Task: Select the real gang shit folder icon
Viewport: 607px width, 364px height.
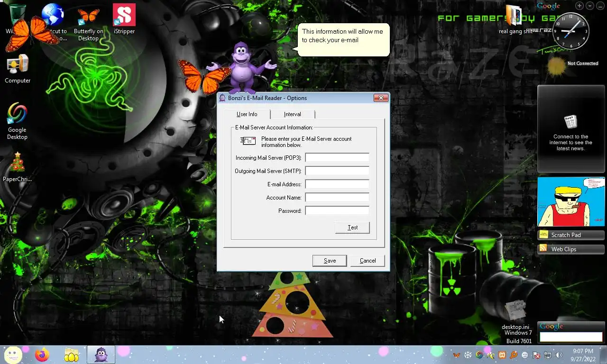Action: tap(515, 20)
